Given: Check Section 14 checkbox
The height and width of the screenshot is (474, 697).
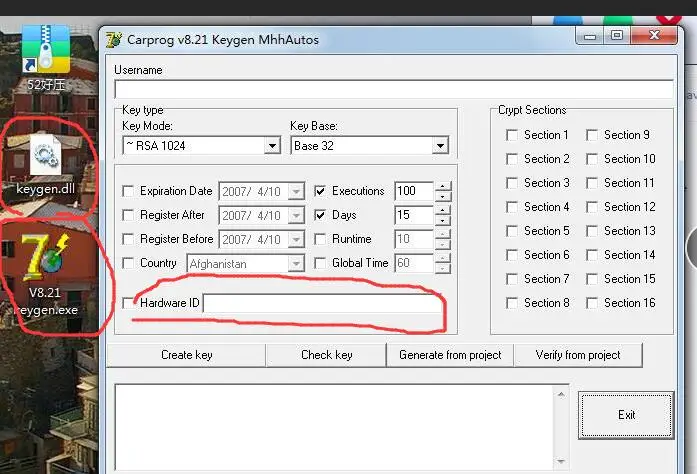Looking at the screenshot, I should [592, 255].
